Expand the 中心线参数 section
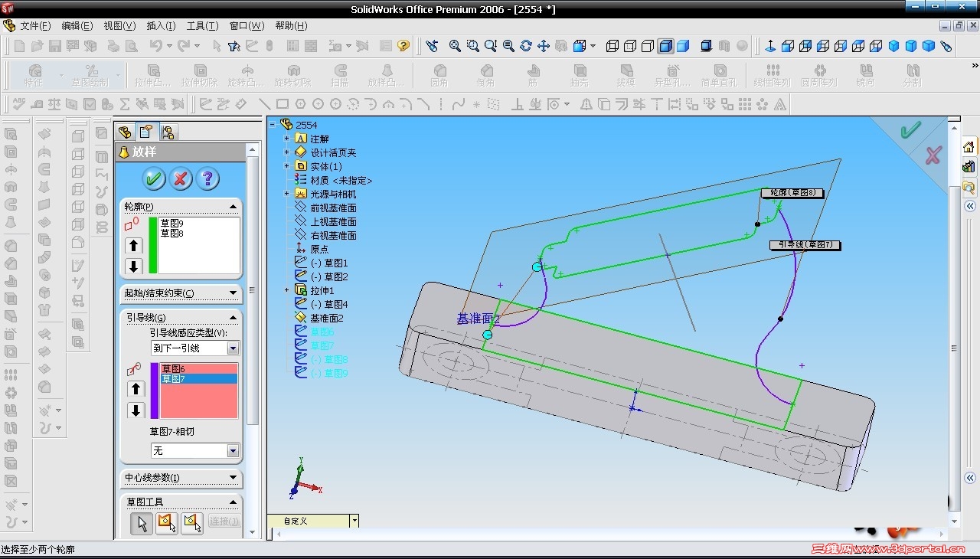 pyautogui.click(x=234, y=478)
